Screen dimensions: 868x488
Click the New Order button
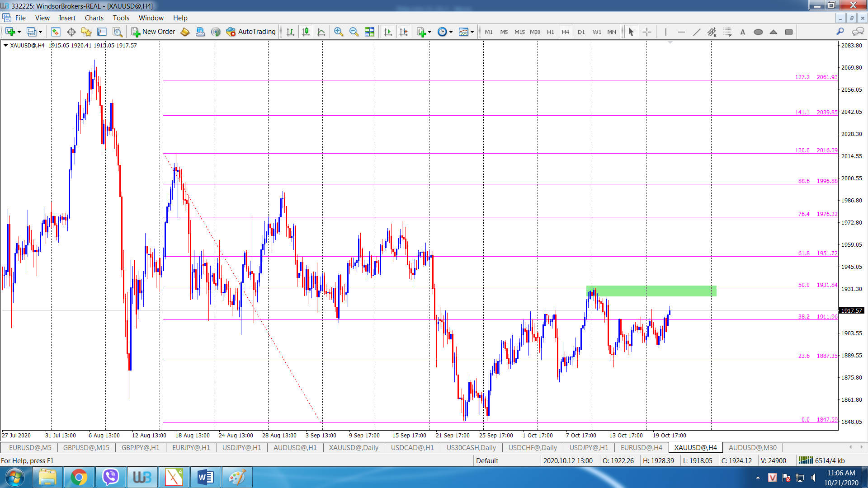[x=153, y=32]
